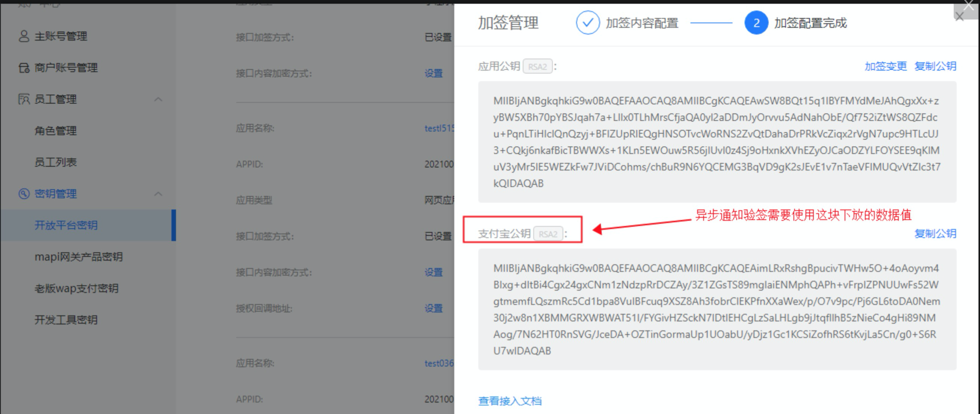
Task: Click the RSA2 tag beside 支付宝公钥
Action: [548, 234]
